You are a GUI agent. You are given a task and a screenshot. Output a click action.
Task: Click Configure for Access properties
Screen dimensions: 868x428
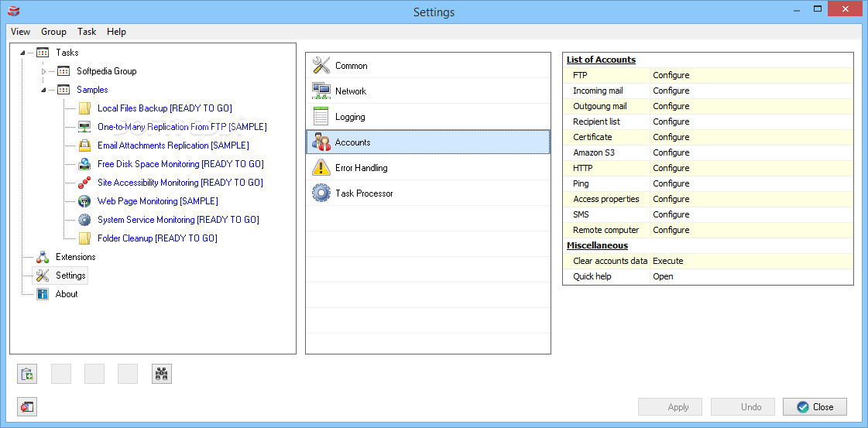(671, 199)
